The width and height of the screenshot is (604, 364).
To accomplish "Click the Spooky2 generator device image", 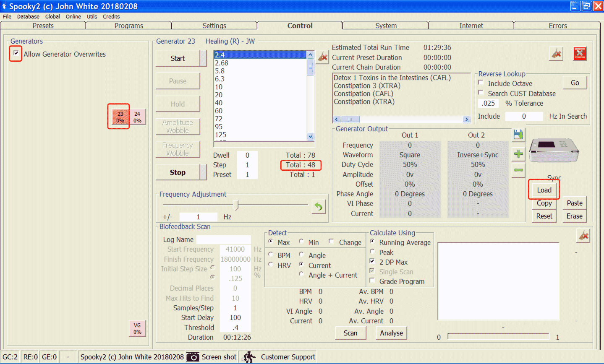I will click(554, 150).
